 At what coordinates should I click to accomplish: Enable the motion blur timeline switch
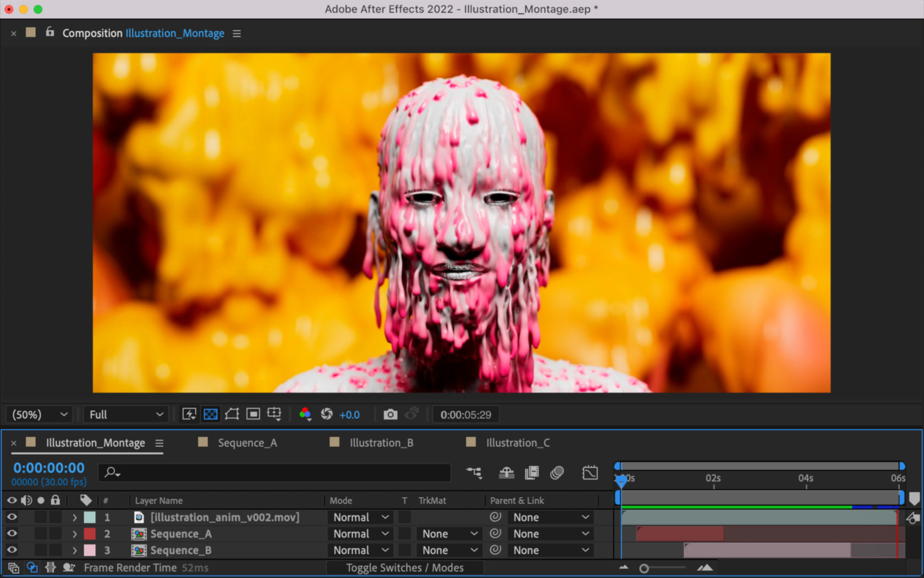pos(557,472)
